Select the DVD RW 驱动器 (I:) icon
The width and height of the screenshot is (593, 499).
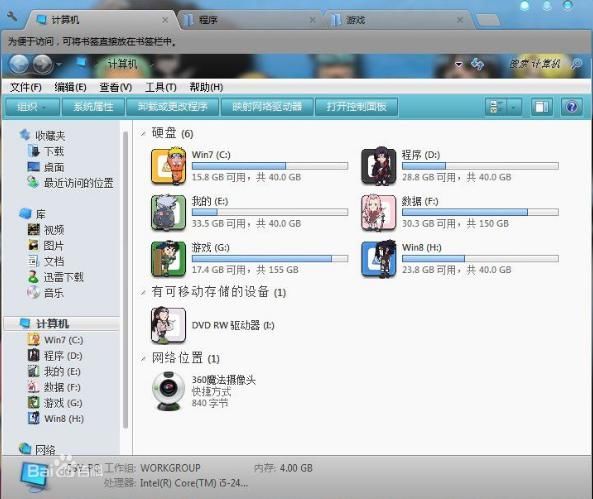168,325
